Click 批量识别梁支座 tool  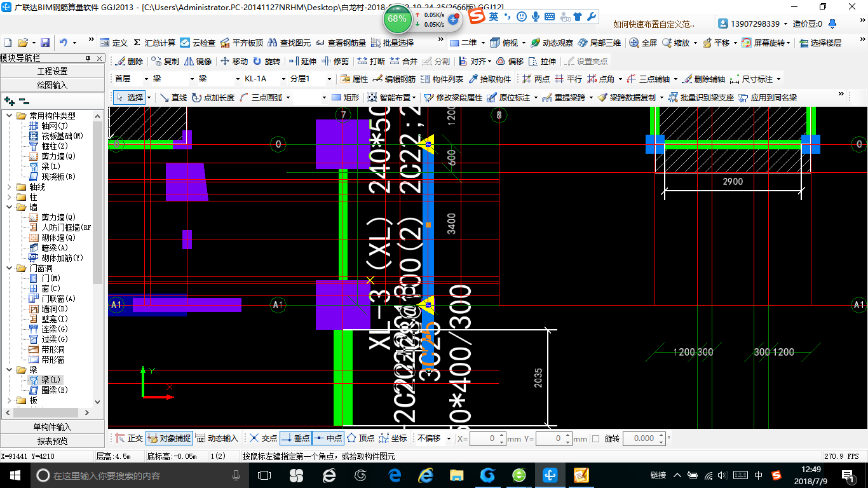(x=700, y=97)
